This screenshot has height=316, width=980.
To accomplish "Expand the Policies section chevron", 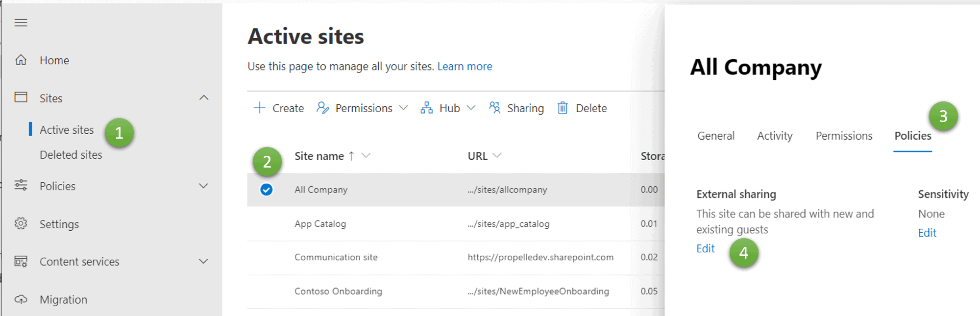I will coord(204,186).
